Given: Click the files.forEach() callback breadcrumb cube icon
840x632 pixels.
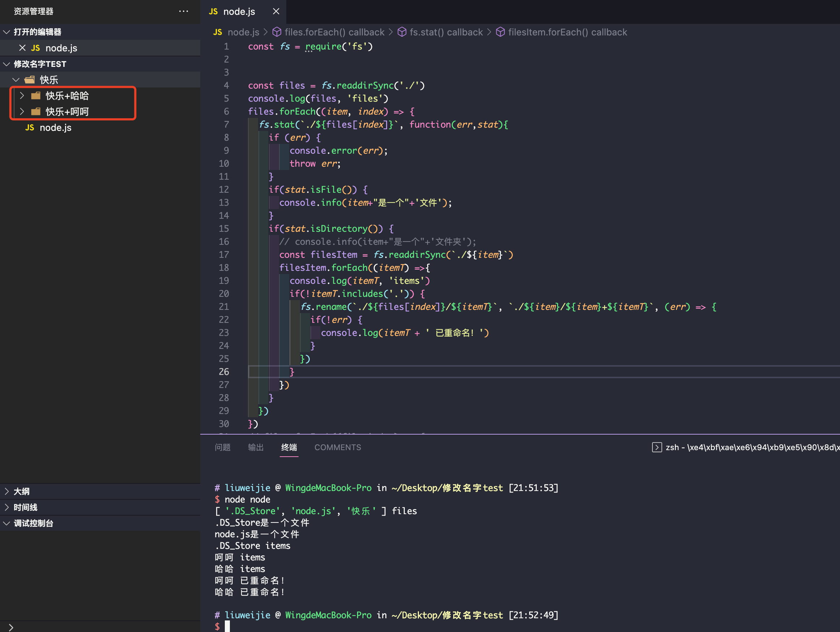Looking at the screenshot, I should [x=277, y=32].
